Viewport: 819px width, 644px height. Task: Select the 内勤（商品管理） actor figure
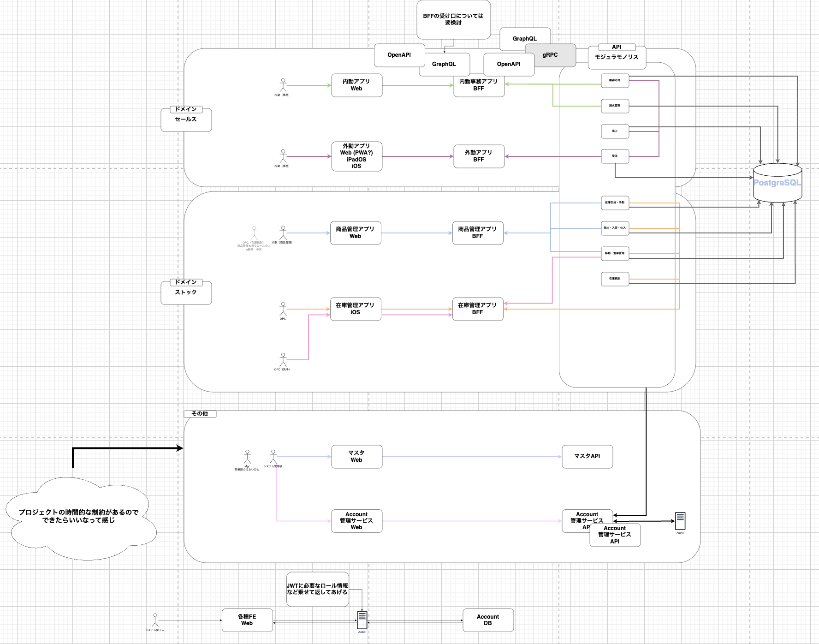pos(283,233)
